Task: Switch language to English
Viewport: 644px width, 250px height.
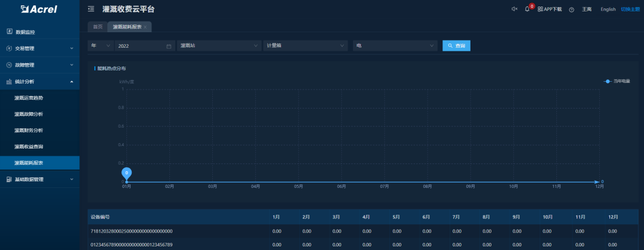Action: tap(608, 9)
